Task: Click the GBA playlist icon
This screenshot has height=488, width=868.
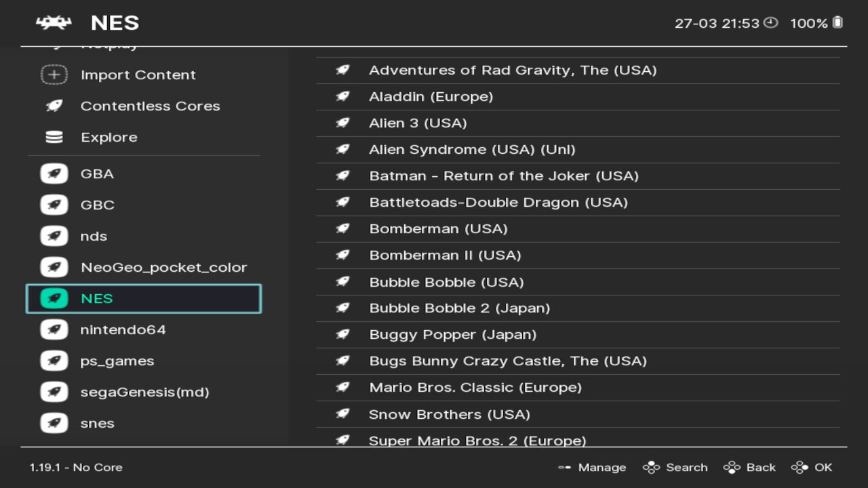Action: [x=54, y=174]
